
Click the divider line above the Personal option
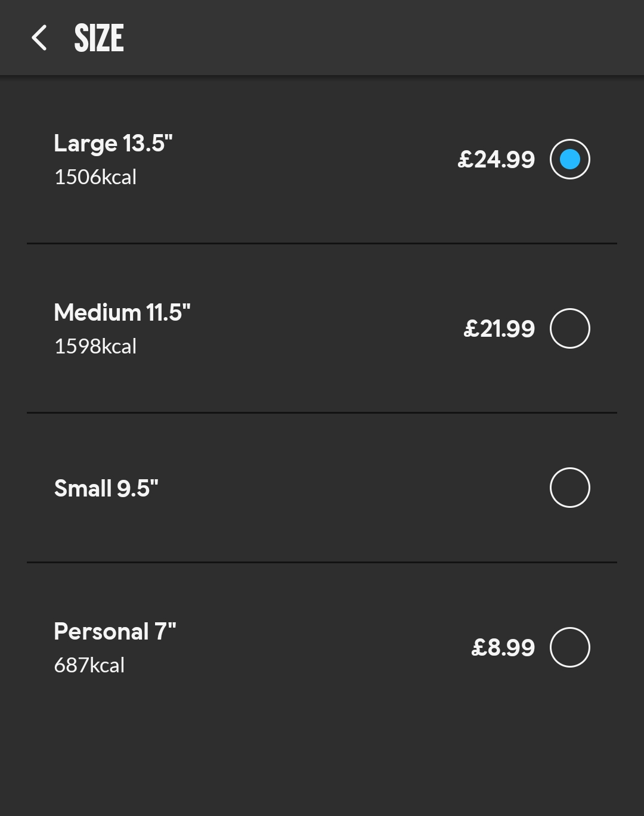pyautogui.click(x=322, y=562)
